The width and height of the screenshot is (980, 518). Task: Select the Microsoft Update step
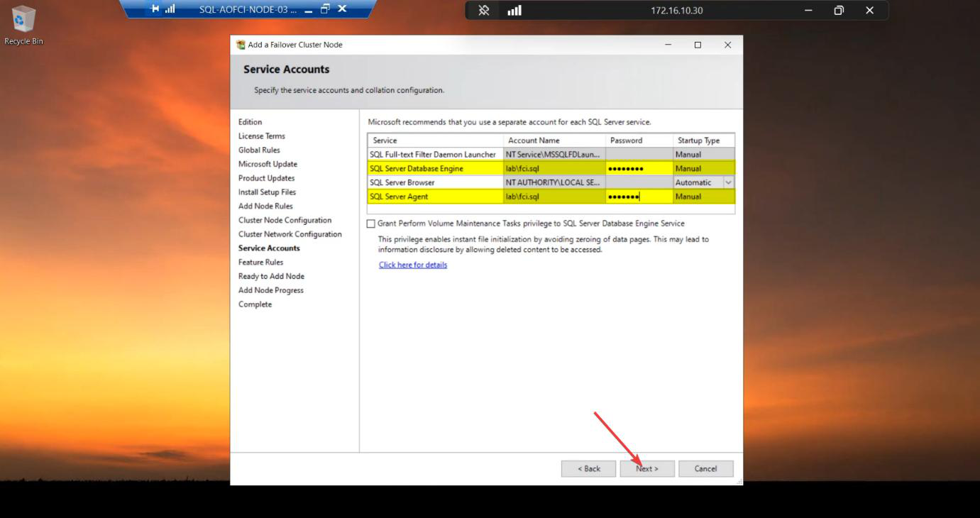[268, 164]
